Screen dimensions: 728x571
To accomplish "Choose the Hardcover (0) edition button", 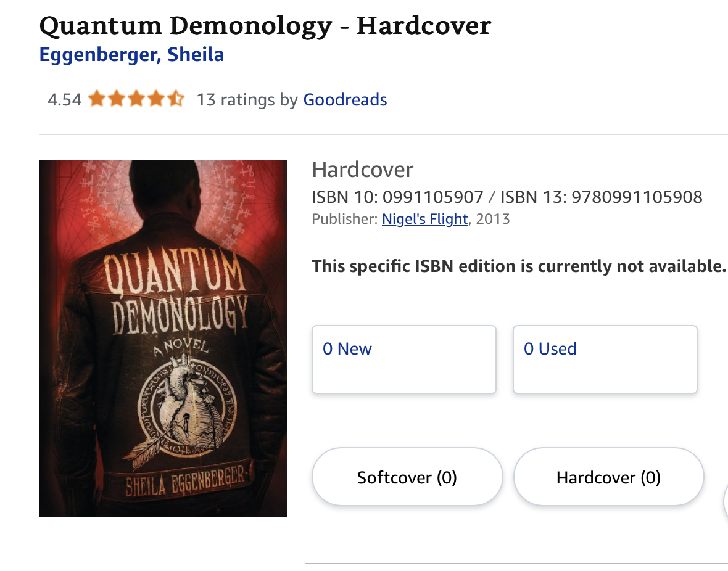I will 608,478.
